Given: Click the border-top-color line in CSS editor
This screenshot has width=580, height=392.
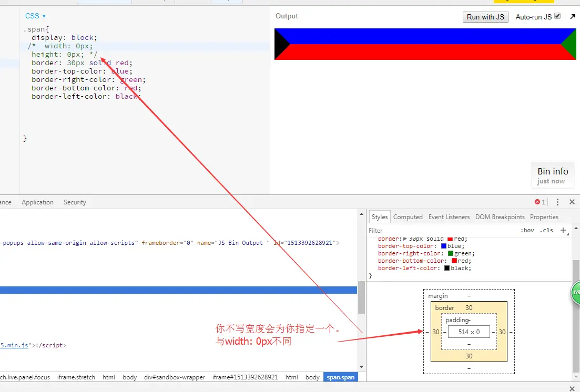Looking at the screenshot, I should tap(82, 71).
